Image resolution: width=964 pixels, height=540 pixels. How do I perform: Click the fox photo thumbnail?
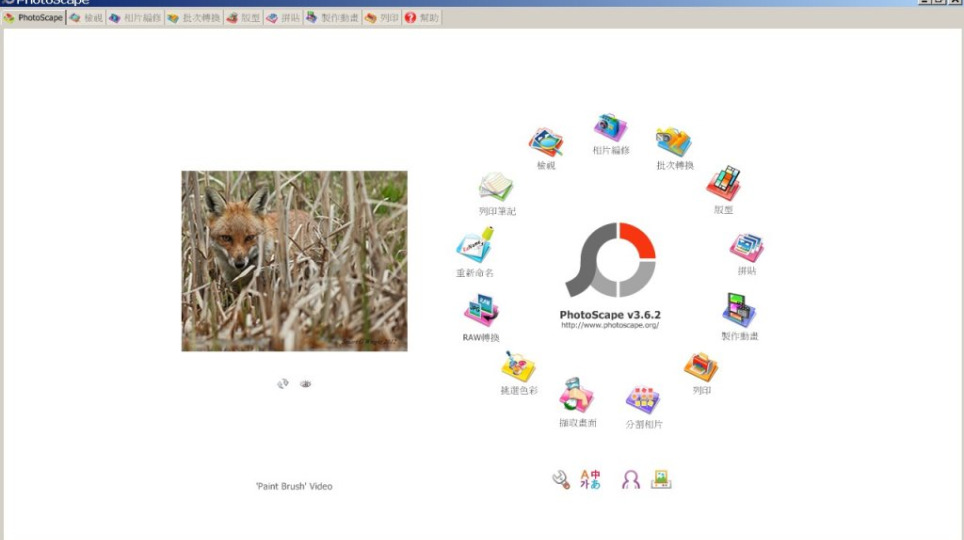[294, 260]
